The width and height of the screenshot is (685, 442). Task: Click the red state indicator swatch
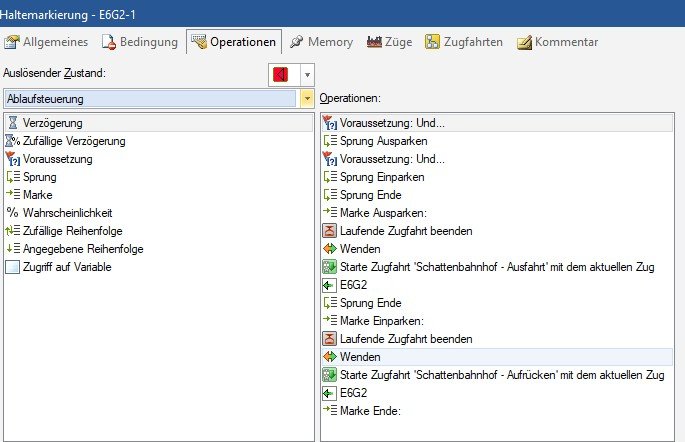tap(280, 74)
